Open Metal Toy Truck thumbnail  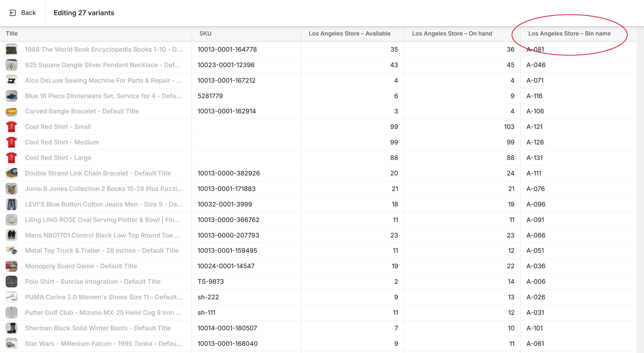point(11,251)
